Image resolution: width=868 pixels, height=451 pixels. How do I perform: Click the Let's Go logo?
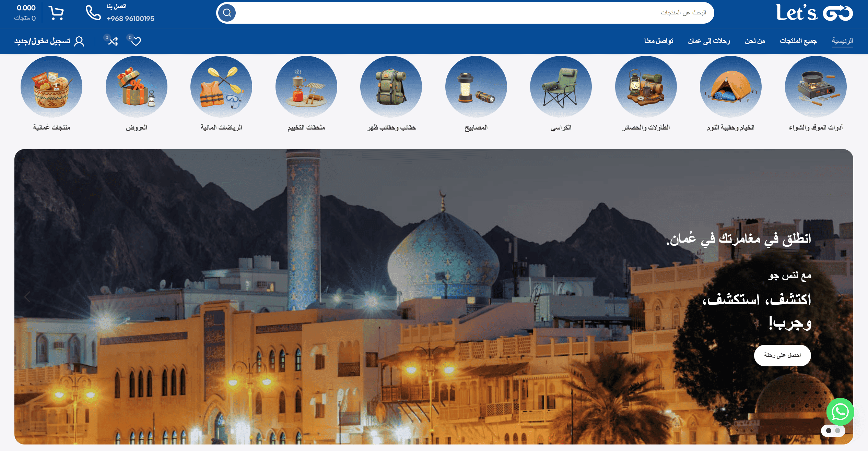click(814, 13)
